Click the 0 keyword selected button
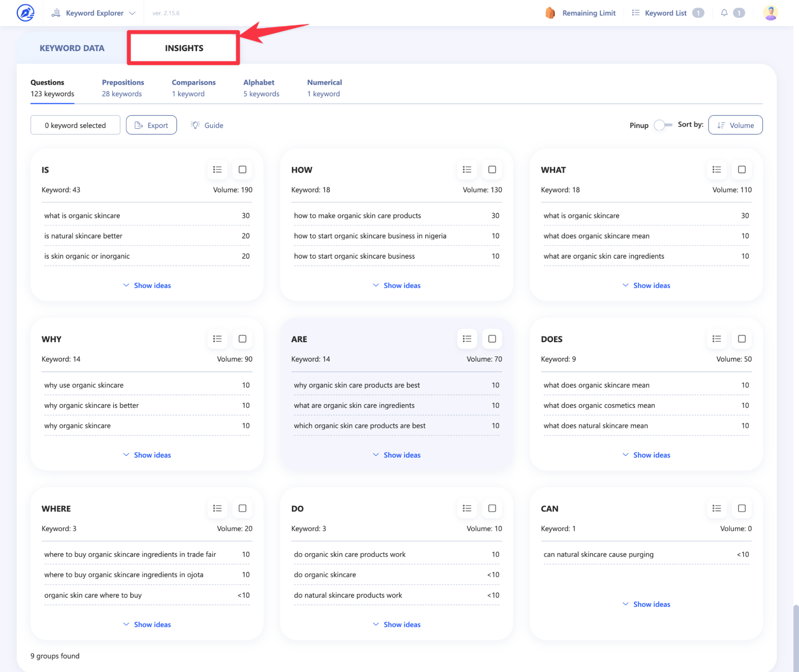 pyautogui.click(x=75, y=125)
